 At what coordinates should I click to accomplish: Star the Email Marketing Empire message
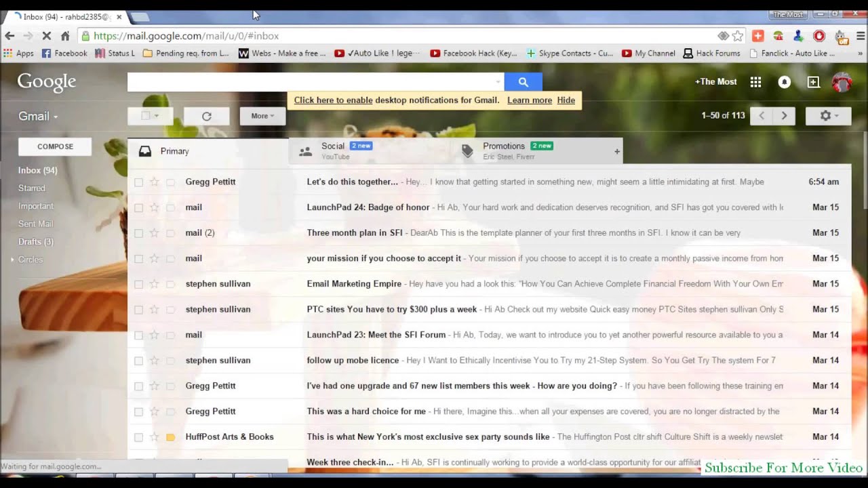click(x=155, y=284)
